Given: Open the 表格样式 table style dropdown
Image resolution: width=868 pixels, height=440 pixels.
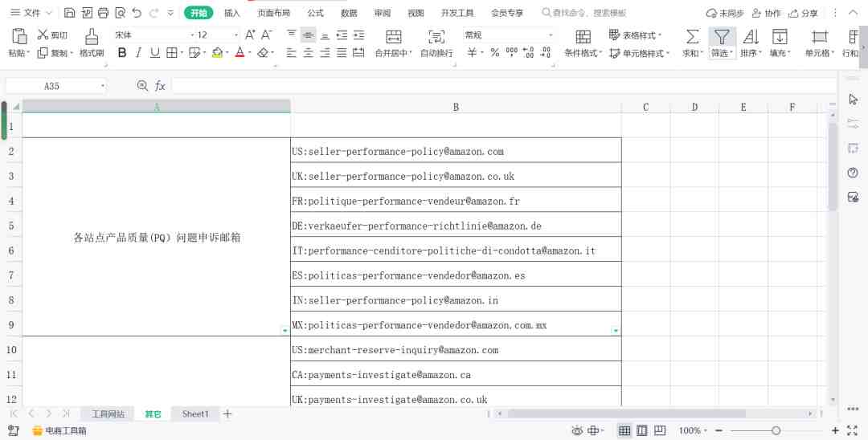Looking at the screenshot, I should (636, 35).
